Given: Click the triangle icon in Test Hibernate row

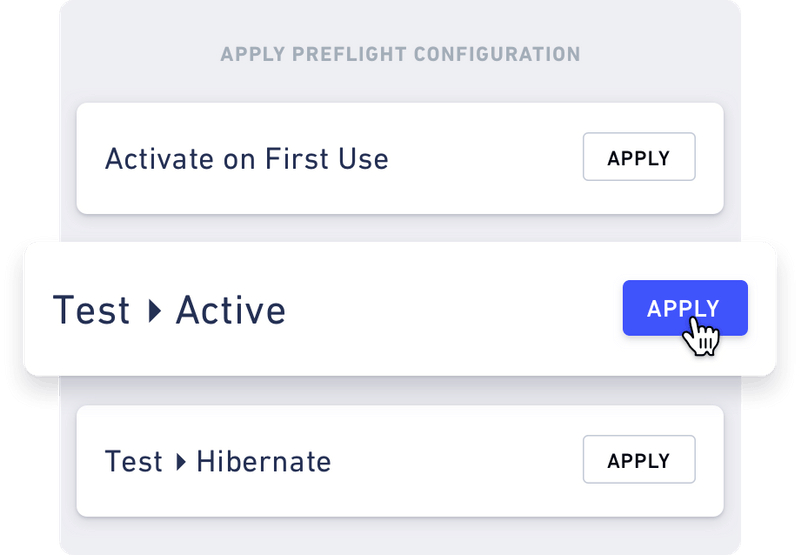Looking at the screenshot, I should 180,461.
